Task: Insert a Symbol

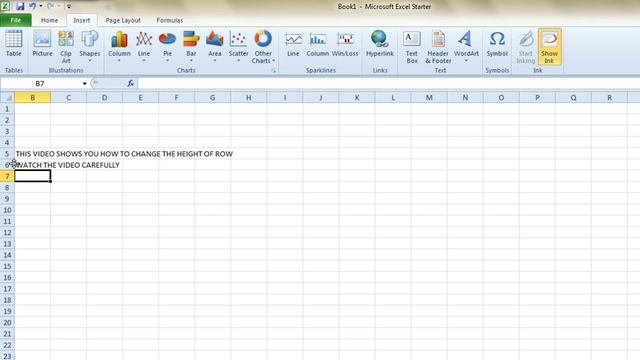Action: click(497, 43)
